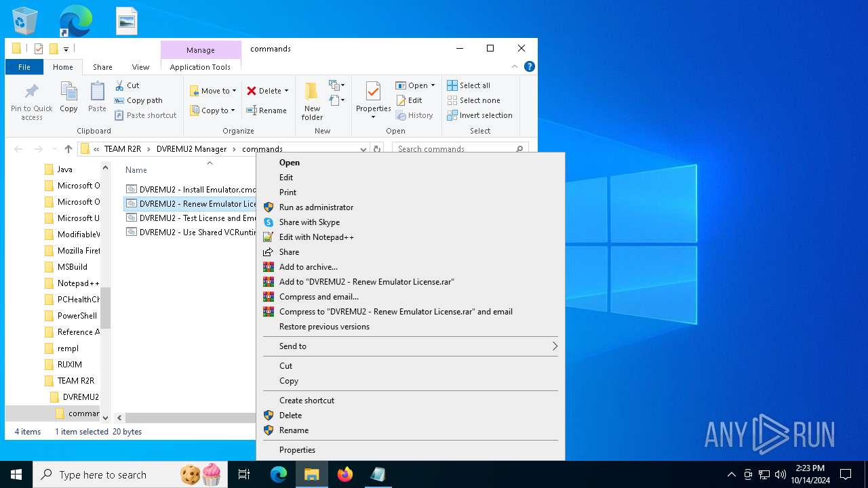Go up one folder level arrow

point(68,149)
